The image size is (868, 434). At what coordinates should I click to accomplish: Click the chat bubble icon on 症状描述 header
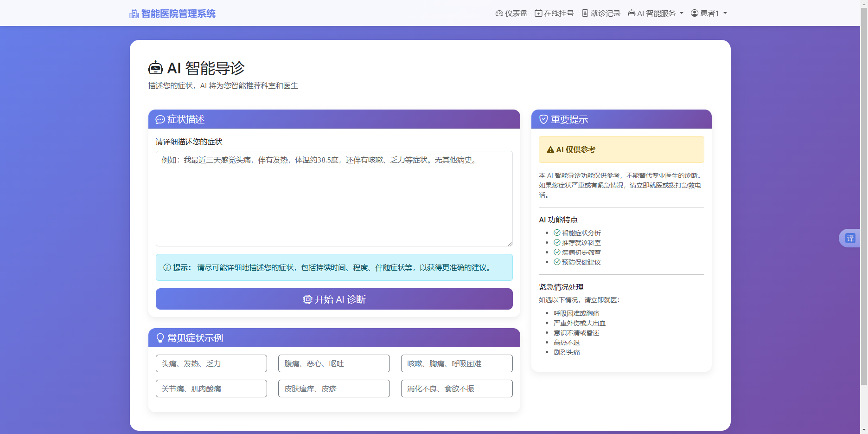(x=160, y=119)
